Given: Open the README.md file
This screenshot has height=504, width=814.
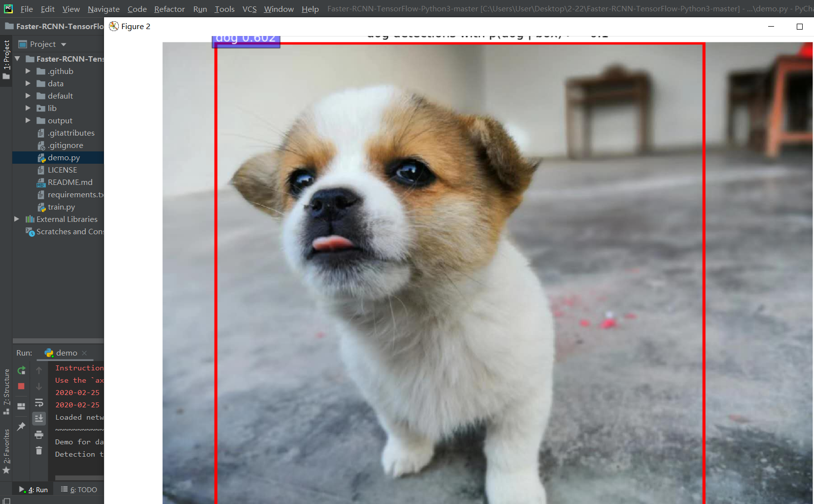Looking at the screenshot, I should (x=70, y=182).
